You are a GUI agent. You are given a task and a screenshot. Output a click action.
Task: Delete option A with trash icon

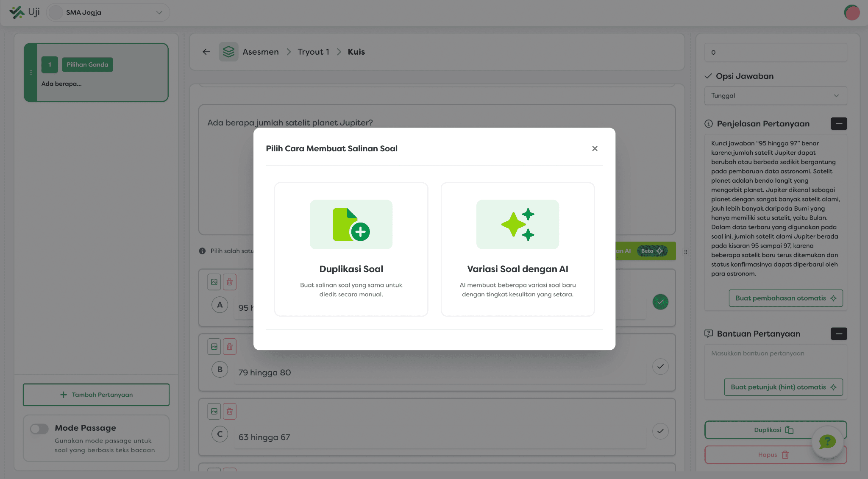[x=229, y=282]
